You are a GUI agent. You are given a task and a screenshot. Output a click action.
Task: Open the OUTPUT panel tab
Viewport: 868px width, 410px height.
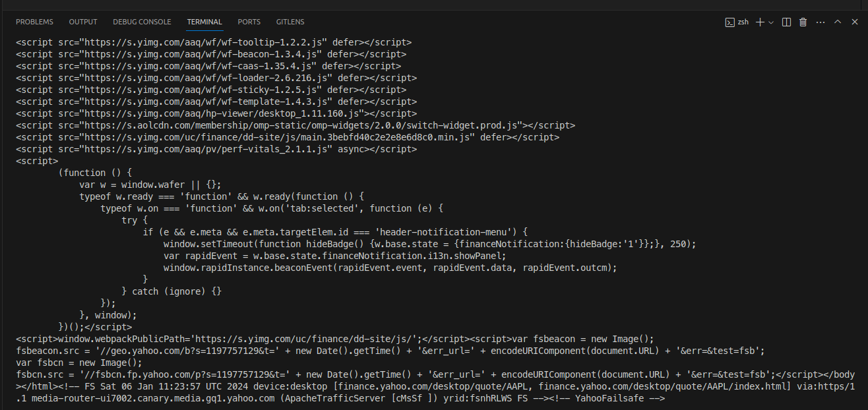pos(83,22)
